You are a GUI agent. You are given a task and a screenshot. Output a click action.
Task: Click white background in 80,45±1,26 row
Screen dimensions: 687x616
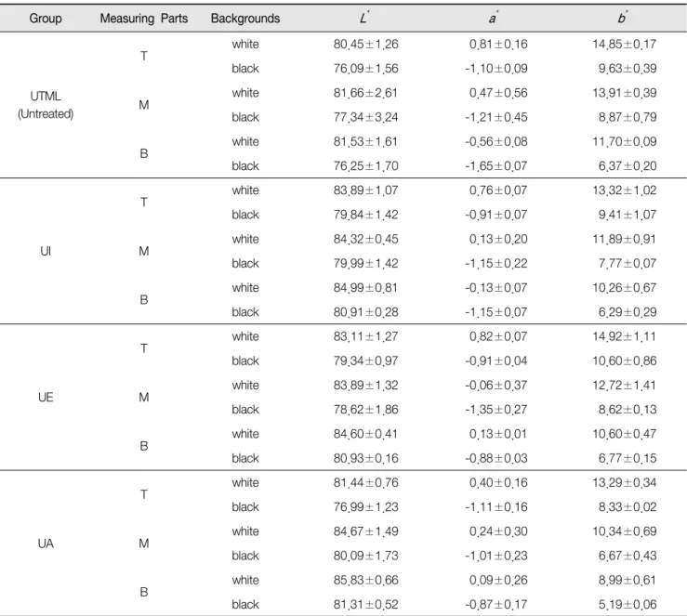(245, 45)
